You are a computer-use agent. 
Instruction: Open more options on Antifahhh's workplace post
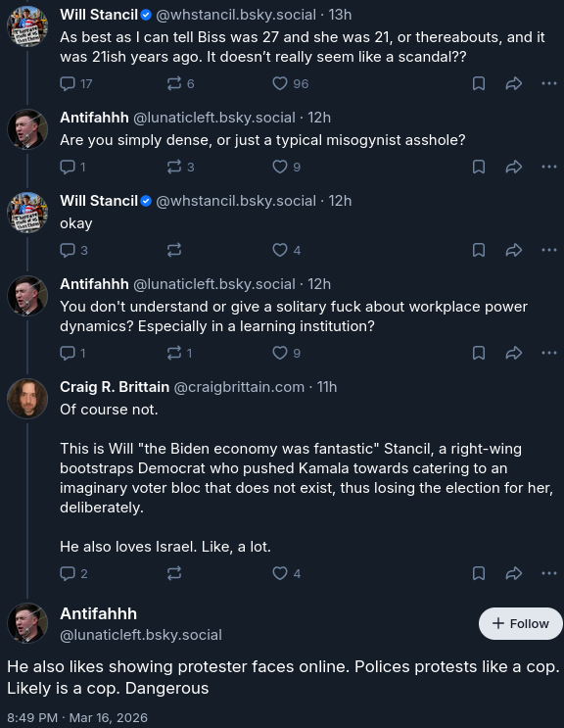point(549,353)
